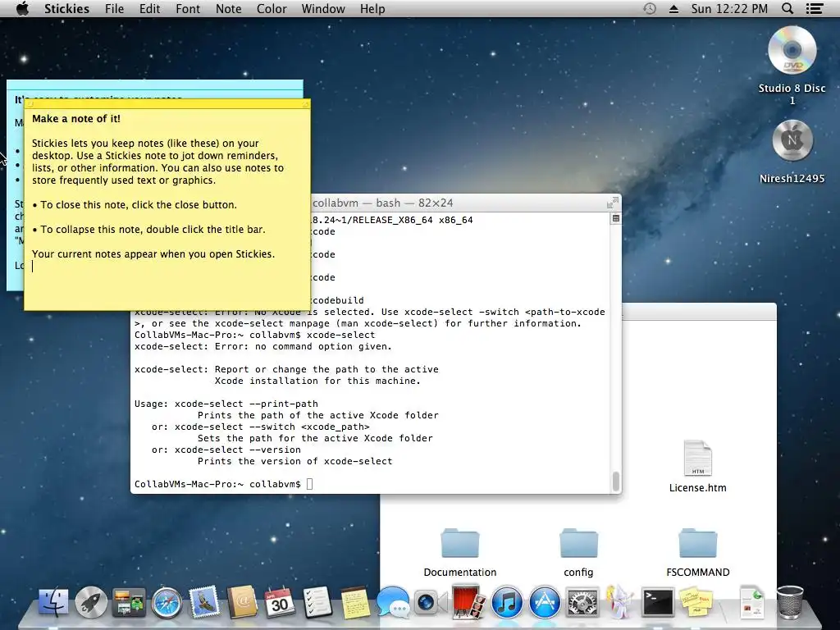Open Spotlight search magnifier
The image size is (840, 630).
pos(787,8)
